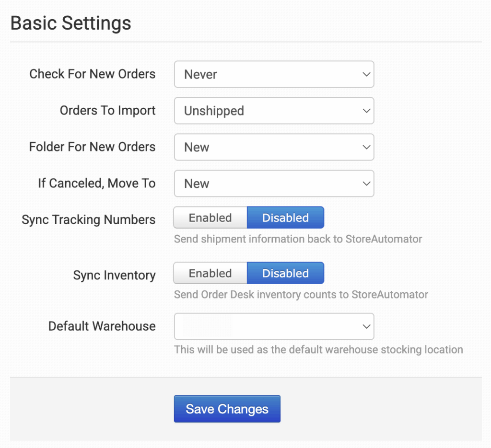Click the Check For New Orders label
Screen dimensions: 491x448
click(93, 74)
